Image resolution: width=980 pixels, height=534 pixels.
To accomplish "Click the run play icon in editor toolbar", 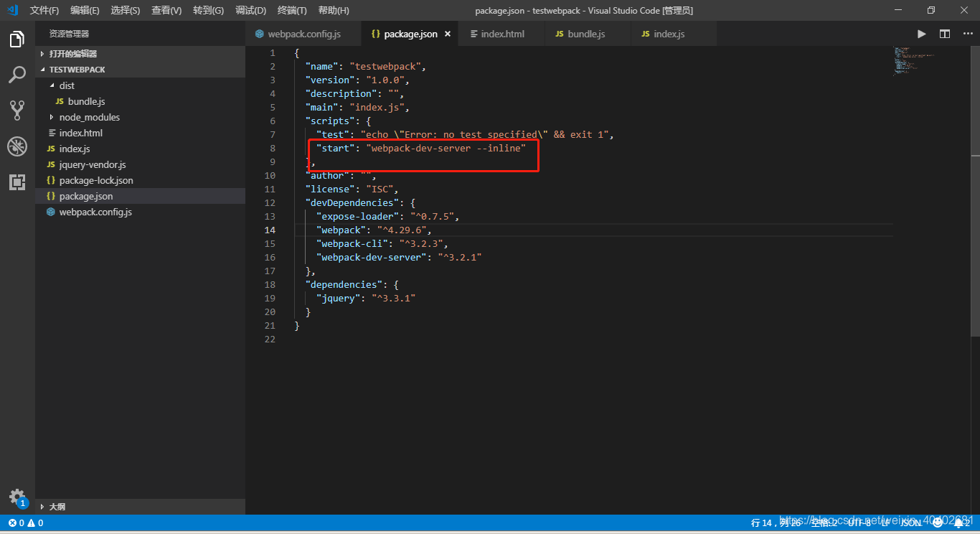I will pos(922,34).
